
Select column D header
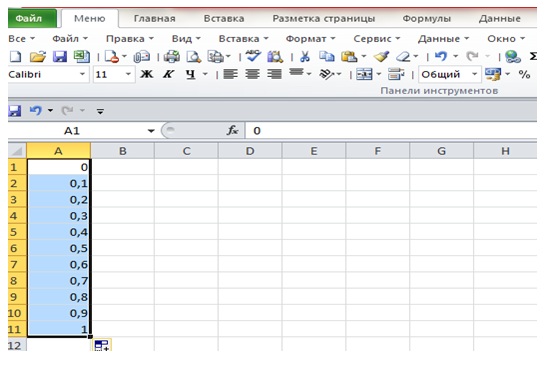tap(250, 151)
